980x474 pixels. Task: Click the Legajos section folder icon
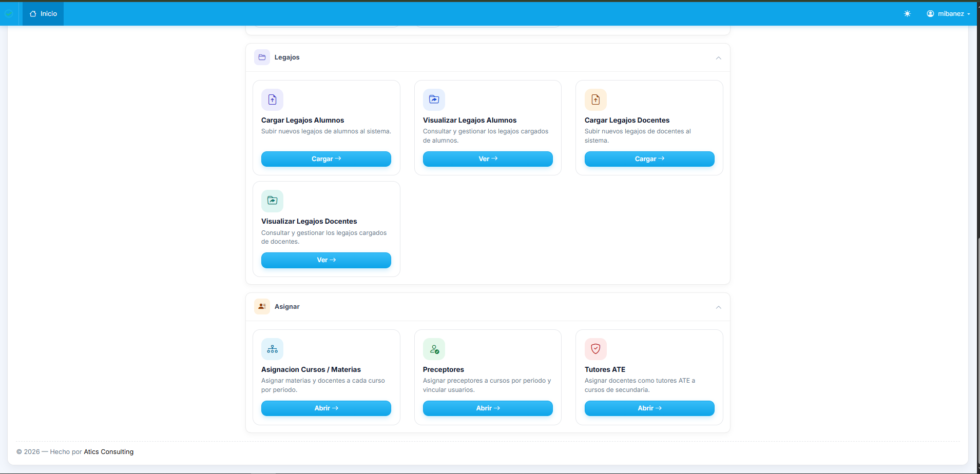[x=262, y=57]
